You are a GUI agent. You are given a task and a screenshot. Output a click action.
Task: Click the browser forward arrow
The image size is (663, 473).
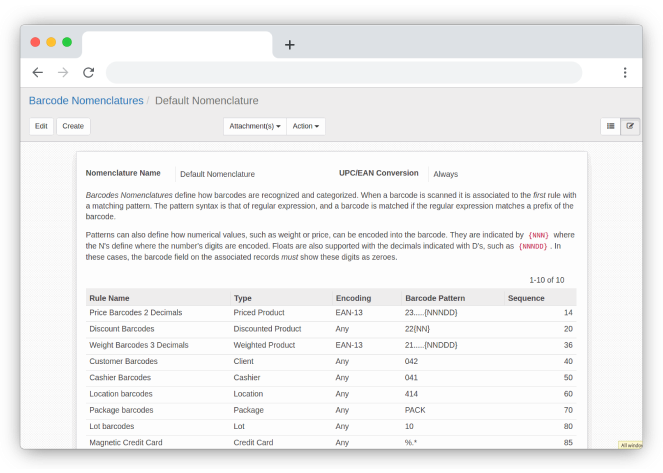pyautogui.click(x=63, y=73)
